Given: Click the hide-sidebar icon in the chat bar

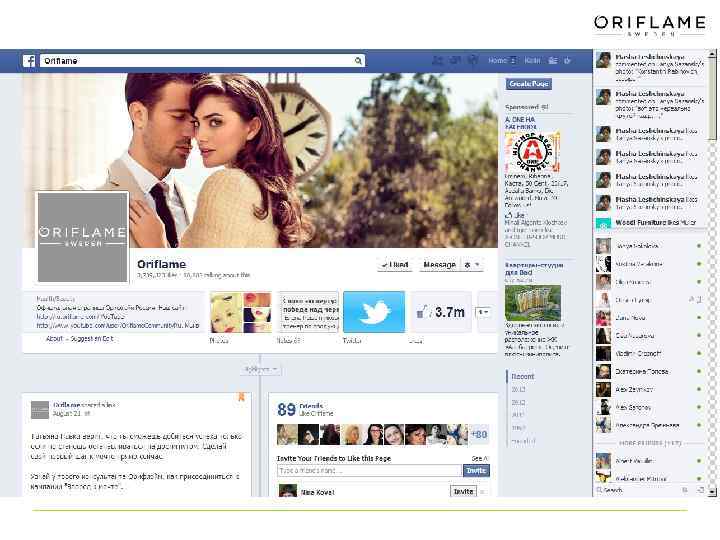Looking at the screenshot, I should 701,490.
